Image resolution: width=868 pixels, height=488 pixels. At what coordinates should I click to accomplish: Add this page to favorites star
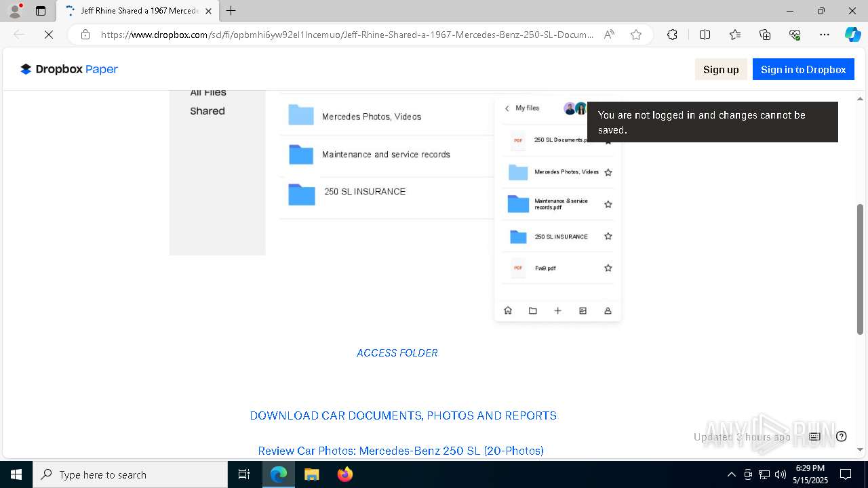pyautogui.click(x=635, y=35)
